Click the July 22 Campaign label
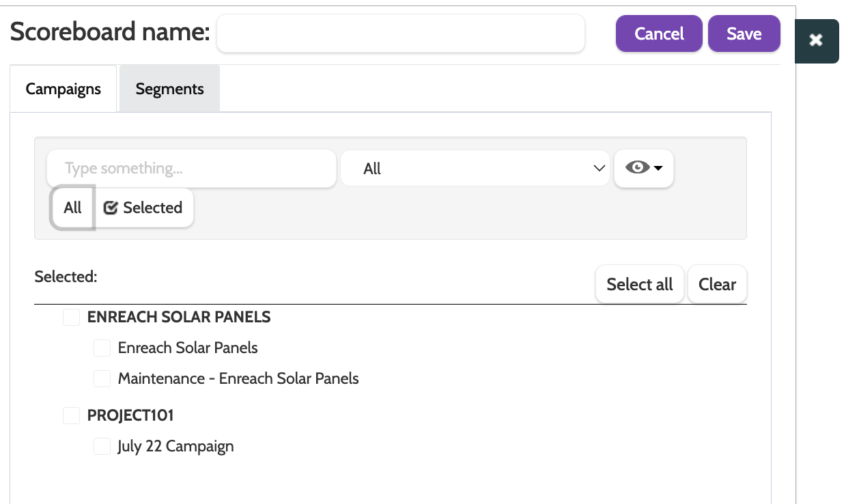This screenshot has width=859, height=504. (x=175, y=447)
